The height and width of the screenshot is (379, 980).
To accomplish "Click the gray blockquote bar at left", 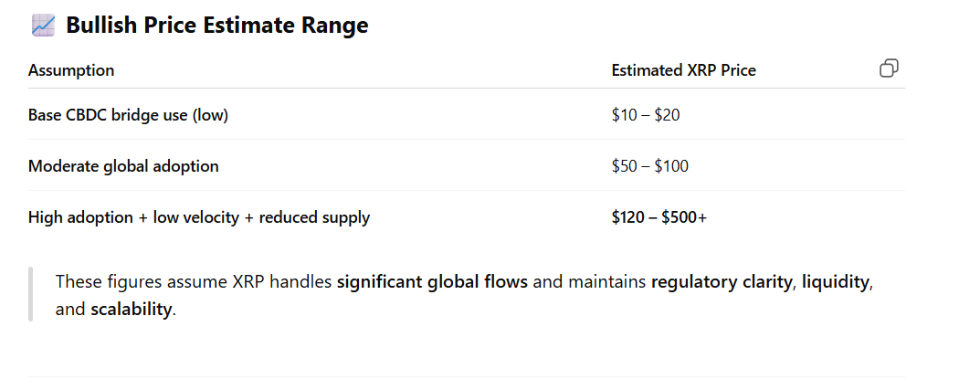I will coord(30,294).
